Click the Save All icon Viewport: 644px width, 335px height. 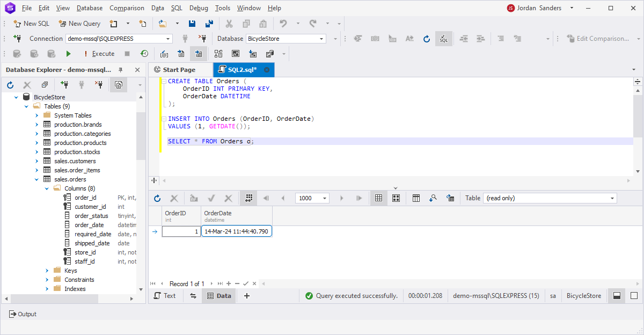pyautogui.click(x=209, y=24)
